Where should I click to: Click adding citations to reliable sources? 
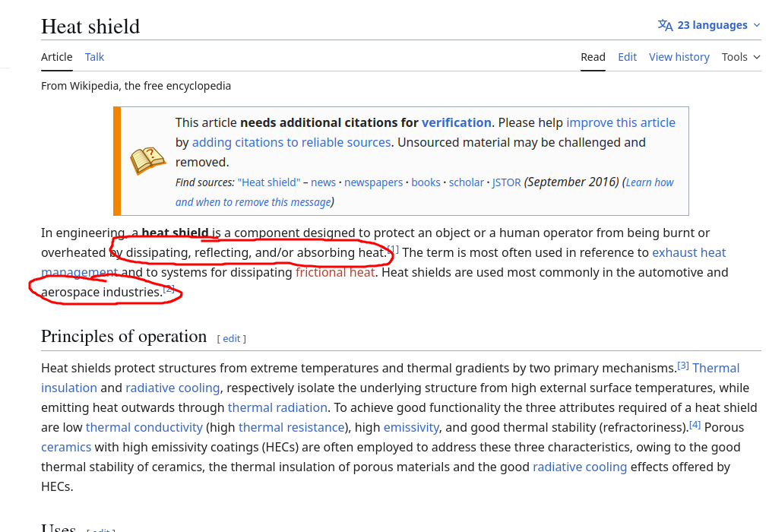[291, 142]
